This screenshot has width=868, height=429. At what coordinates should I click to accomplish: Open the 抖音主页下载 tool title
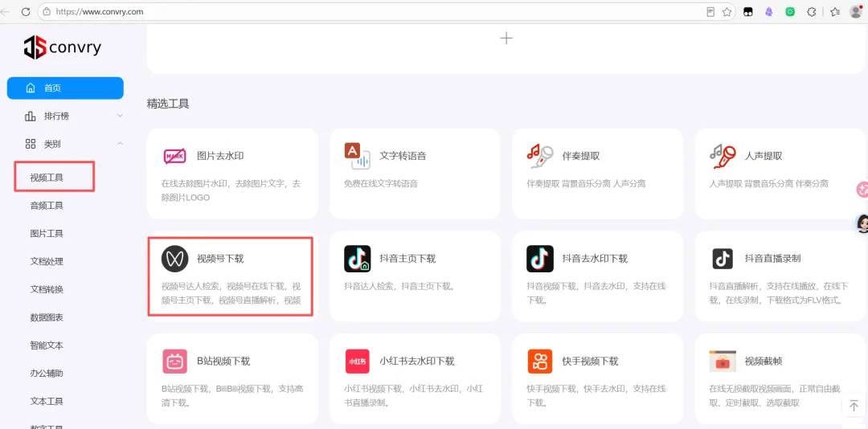(x=407, y=259)
